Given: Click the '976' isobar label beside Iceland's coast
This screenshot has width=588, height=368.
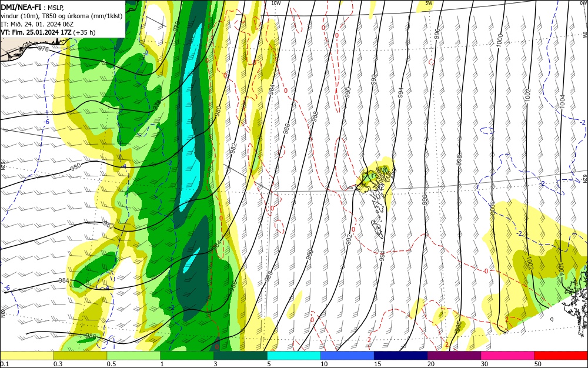Looking at the screenshot, I should [44, 49].
